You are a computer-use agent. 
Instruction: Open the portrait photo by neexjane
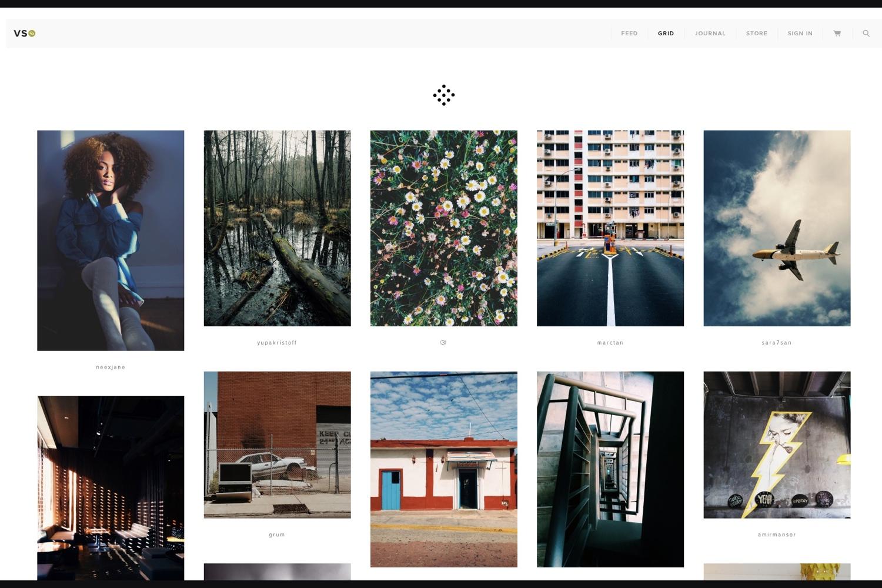(111, 240)
